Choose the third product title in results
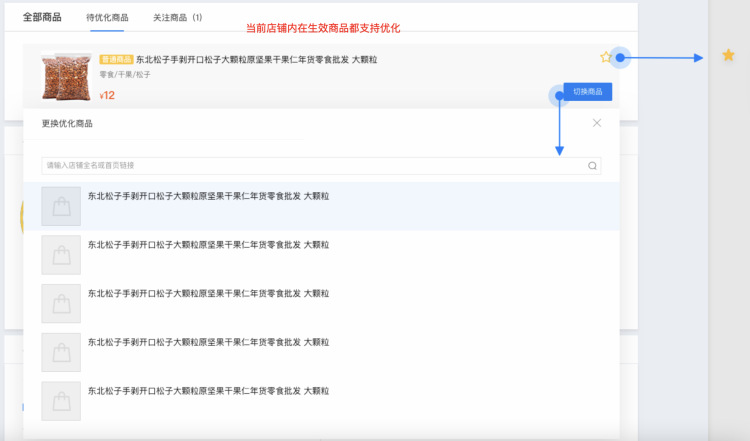Viewport: 750px width, 441px height. [208, 294]
